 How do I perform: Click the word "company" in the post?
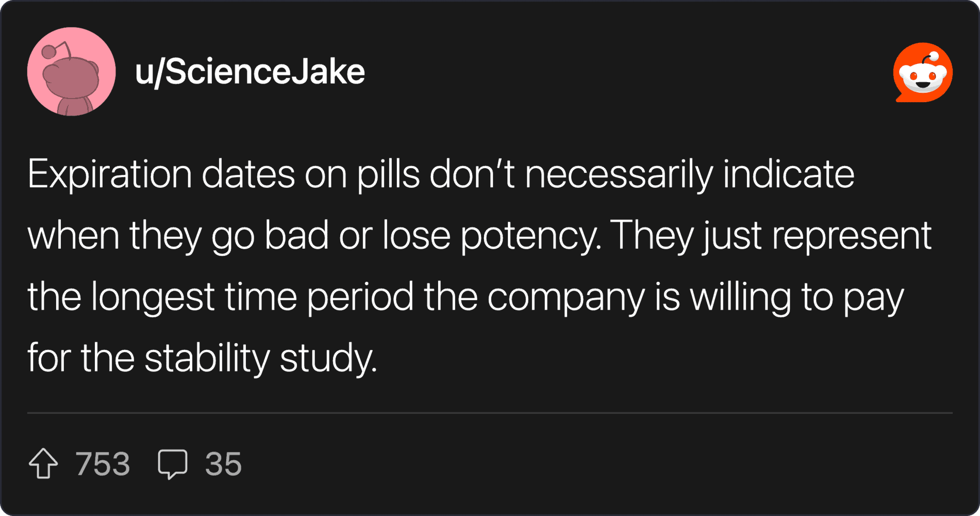tap(566, 297)
